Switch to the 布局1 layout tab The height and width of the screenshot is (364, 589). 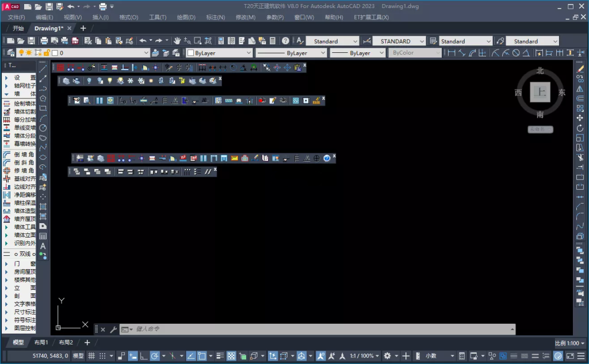pyautogui.click(x=41, y=342)
